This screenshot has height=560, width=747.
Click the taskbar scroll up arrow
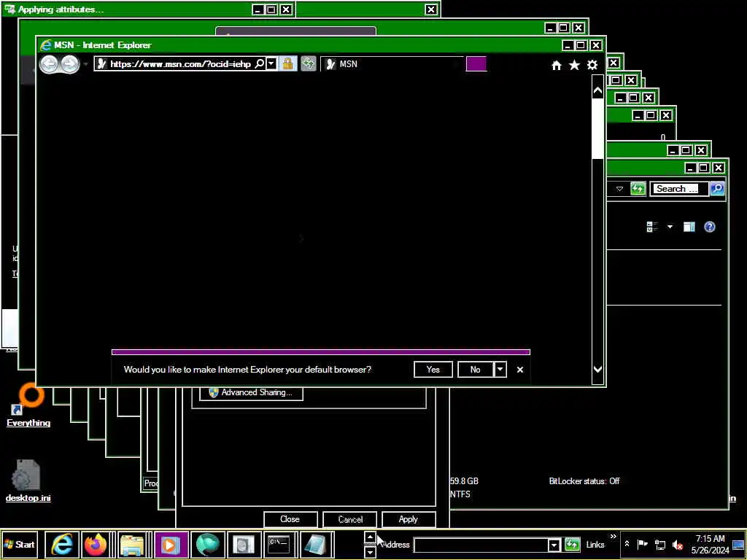[370, 537]
